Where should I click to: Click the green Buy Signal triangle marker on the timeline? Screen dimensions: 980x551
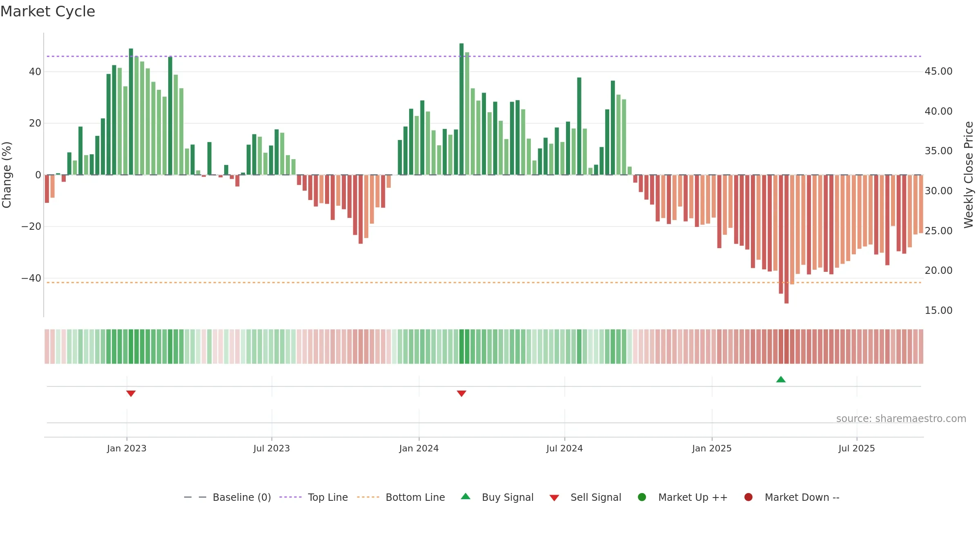click(x=781, y=380)
